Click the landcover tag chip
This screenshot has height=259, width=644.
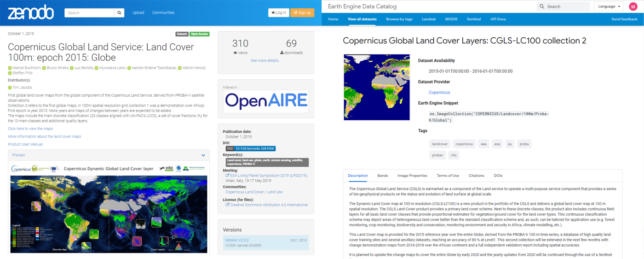[x=439, y=144]
